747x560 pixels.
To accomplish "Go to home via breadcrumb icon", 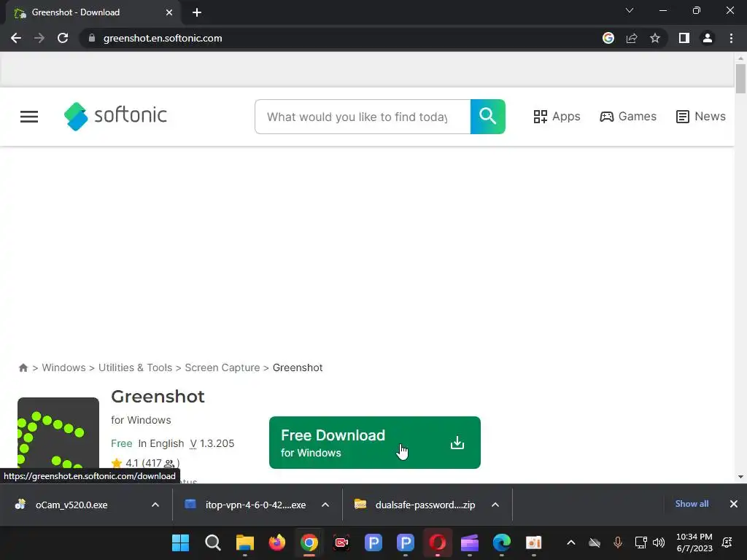I will point(23,367).
